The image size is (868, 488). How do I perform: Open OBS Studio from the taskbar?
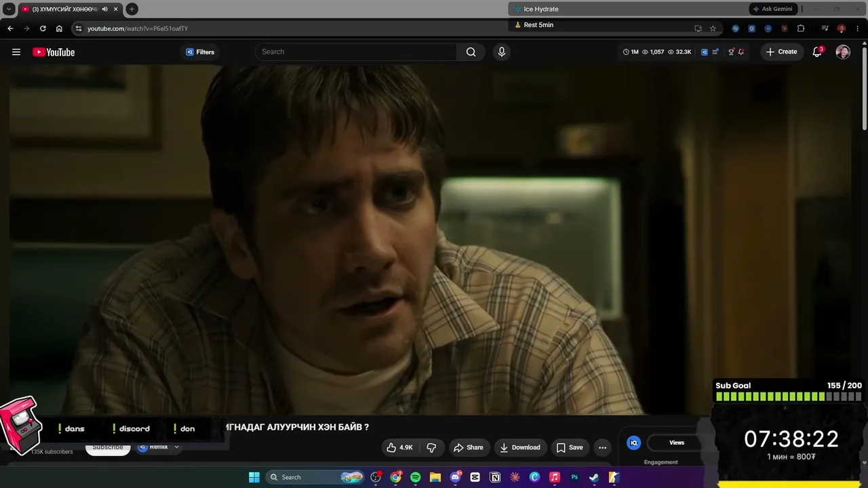(376, 477)
